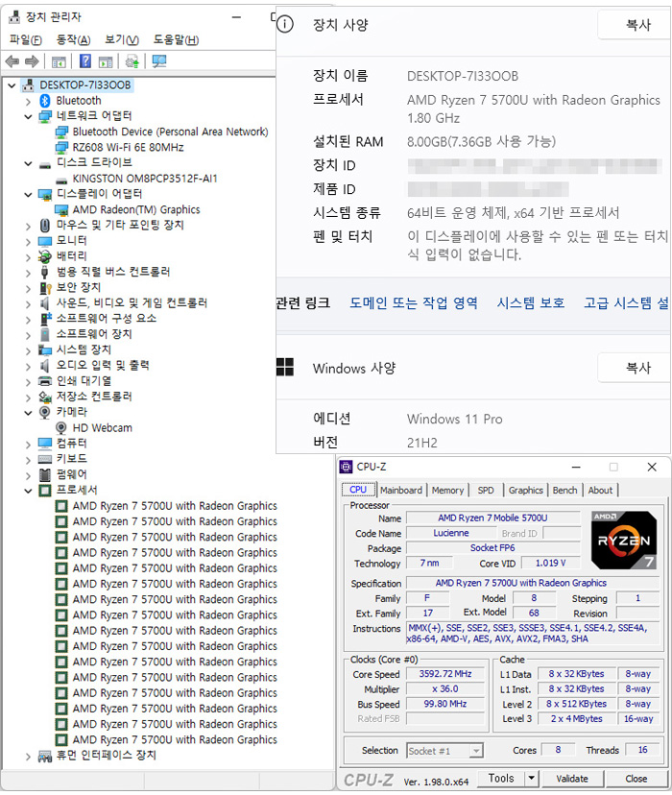Click the Code Name value Lucienne
672x795 pixels.
click(x=451, y=534)
